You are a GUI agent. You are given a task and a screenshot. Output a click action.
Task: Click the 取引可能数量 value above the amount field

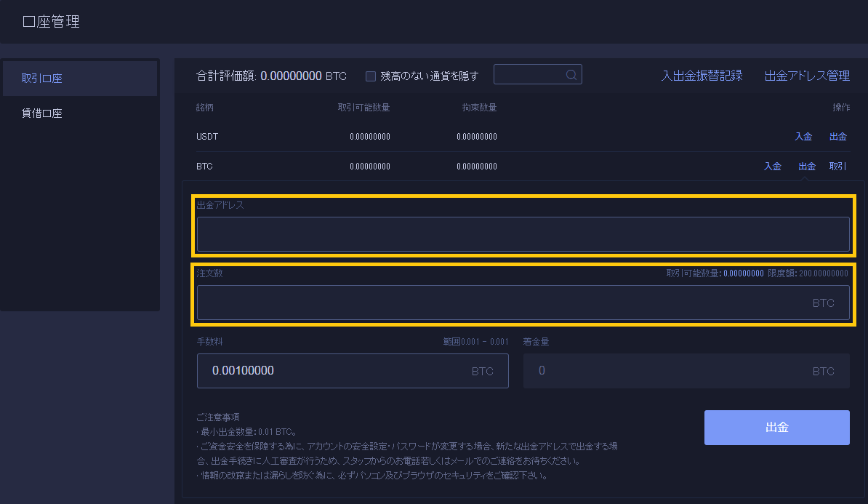[x=743, y=273]
